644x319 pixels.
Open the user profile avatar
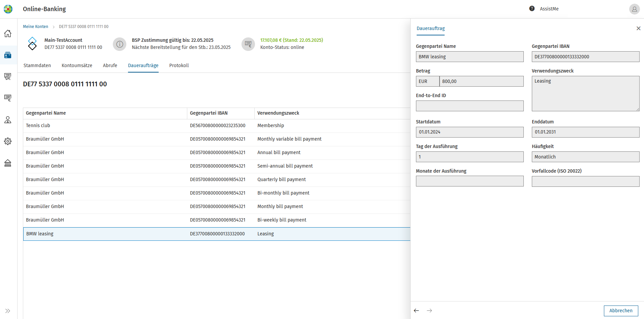tap(634, 9)
